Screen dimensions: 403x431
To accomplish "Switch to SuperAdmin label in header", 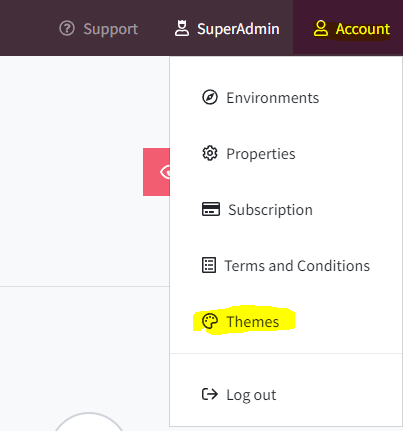I will pyautogui.click(x=238, y=29).
